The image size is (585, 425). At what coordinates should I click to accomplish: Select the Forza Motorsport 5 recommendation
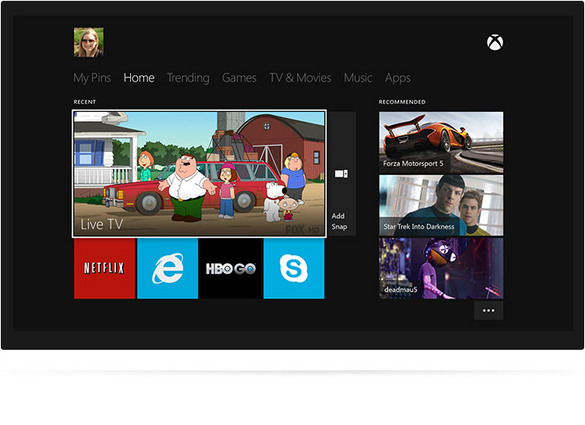441,143
